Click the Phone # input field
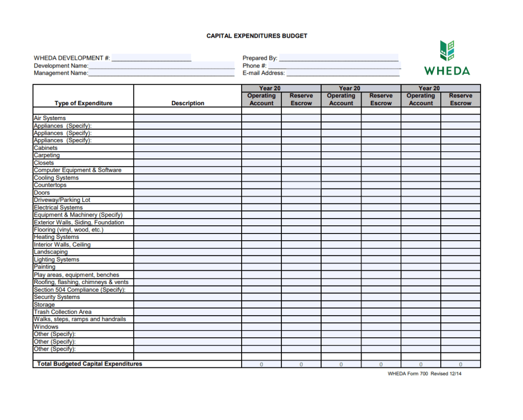Viewport: 523px width, 420px height. [x=334, y=65]
